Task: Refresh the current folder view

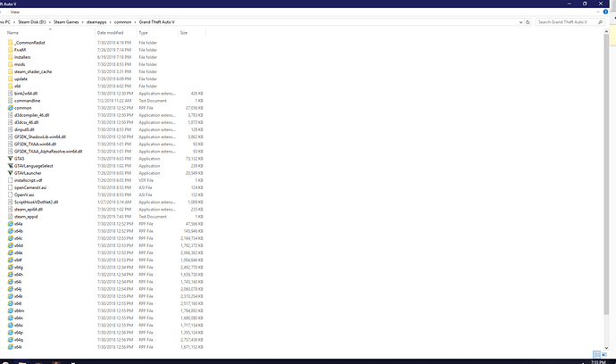Action: tap(527, 22)
